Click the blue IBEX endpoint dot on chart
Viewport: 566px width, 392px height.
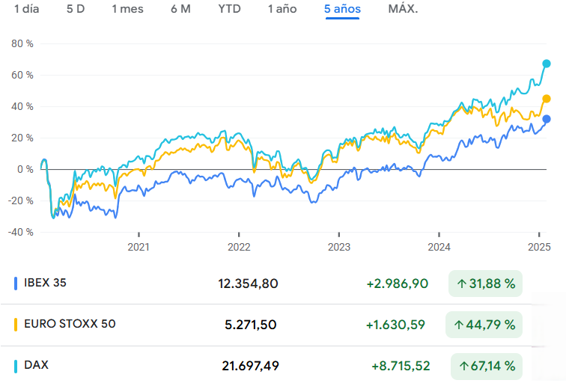click(547, 119)
